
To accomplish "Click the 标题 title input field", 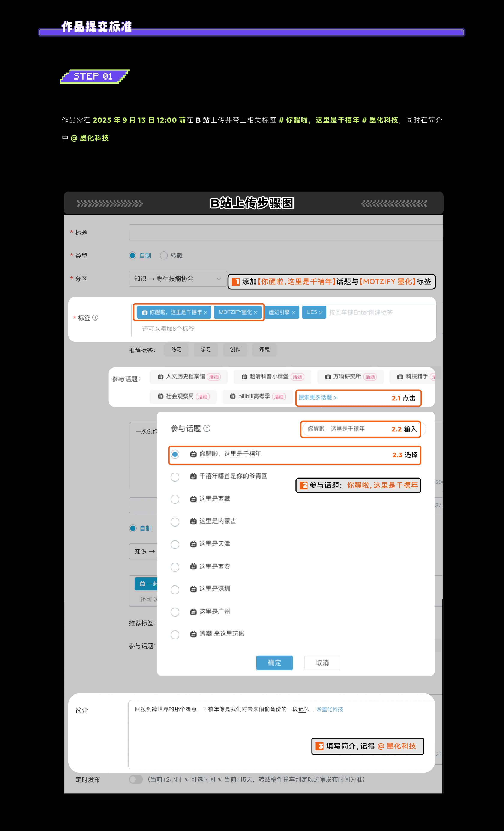I will [286, 232].
